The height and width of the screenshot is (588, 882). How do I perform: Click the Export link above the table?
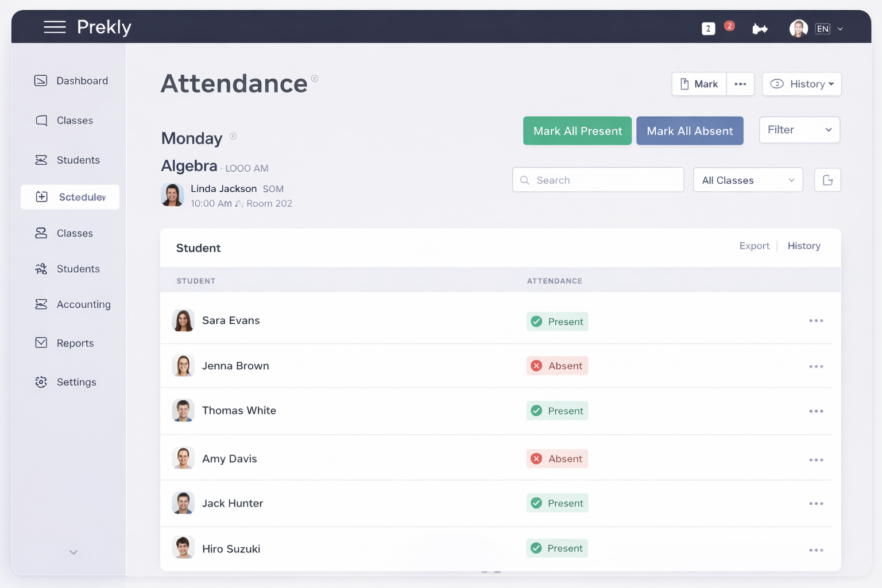pos(754,246)
